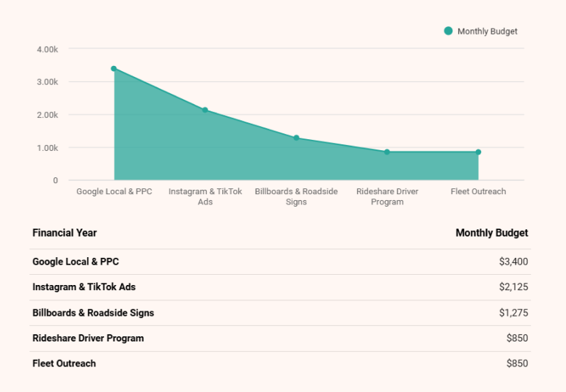Click the Rideshare Driver Program axis label
This screenshot has height=392, width=566.
(x=387, y=196)
